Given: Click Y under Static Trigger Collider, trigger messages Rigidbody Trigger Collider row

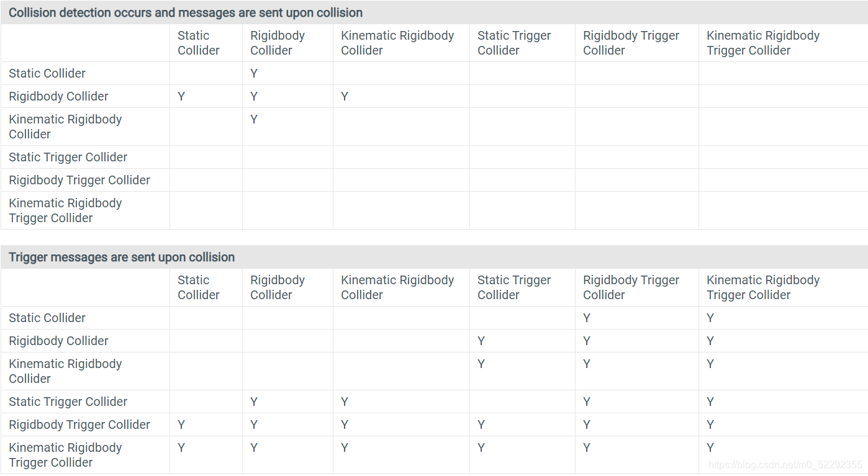Looking at the screenshot, I should pos(481,424).
